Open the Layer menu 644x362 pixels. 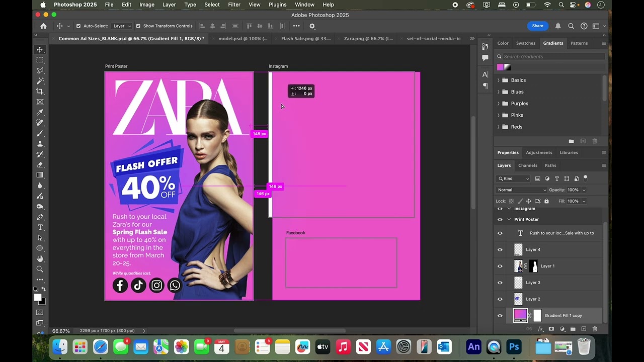[169, 5]
